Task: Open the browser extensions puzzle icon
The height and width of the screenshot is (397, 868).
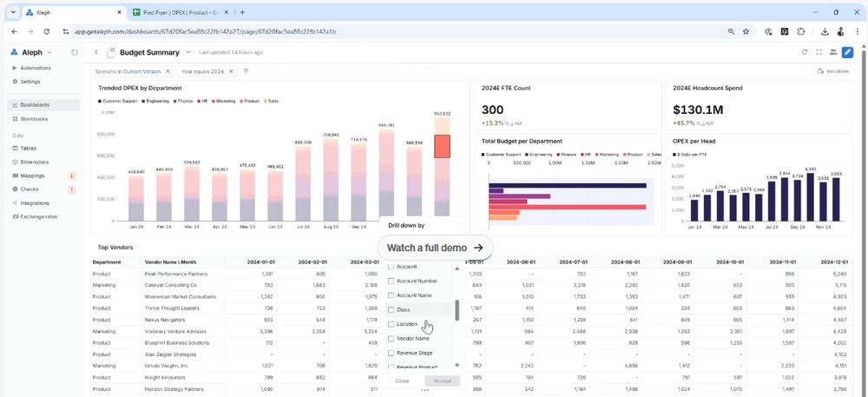Action: pos(802,31)
